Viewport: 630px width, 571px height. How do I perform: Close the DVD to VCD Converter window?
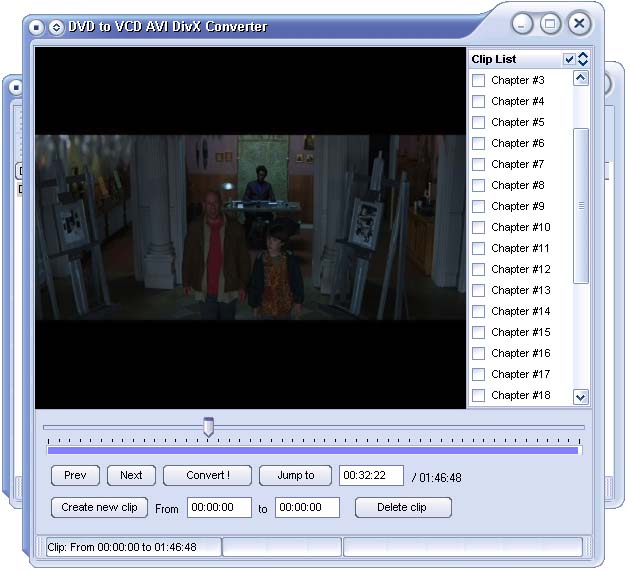coord(579,23)
